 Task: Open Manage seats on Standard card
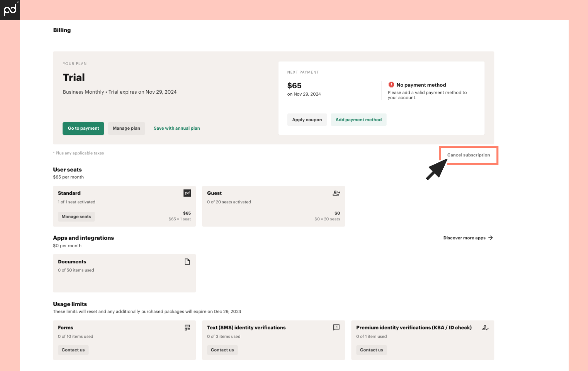(x=76, y=217)
